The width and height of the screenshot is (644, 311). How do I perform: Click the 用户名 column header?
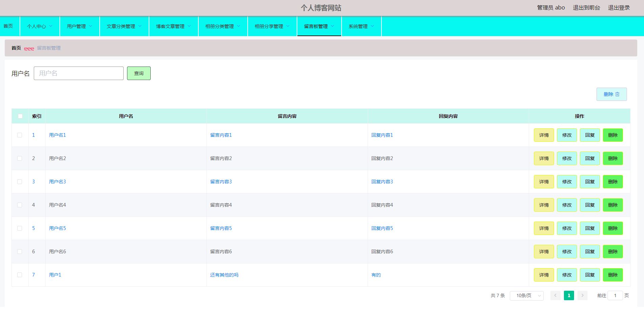[x=126, y=116]
